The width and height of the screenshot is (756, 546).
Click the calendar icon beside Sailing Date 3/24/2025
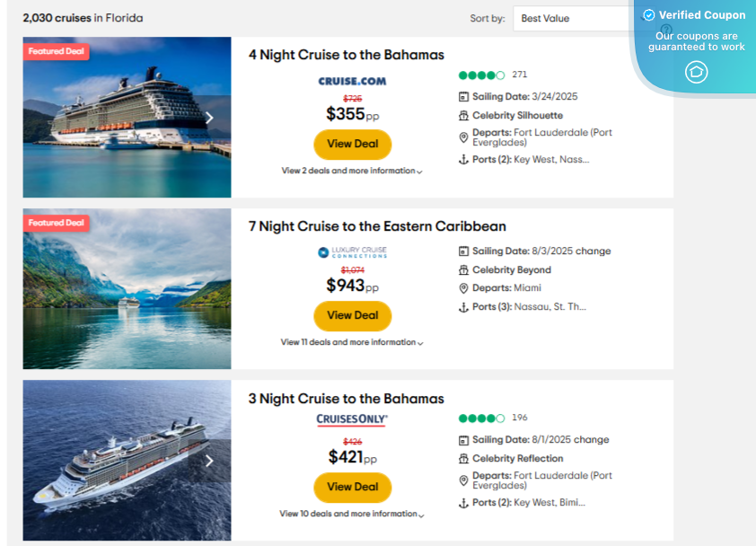coord(462,96)
